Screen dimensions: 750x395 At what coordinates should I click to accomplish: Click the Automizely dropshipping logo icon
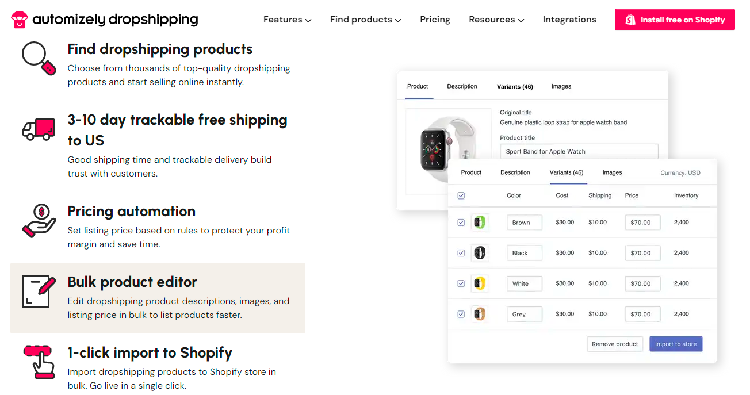(19, 20)
